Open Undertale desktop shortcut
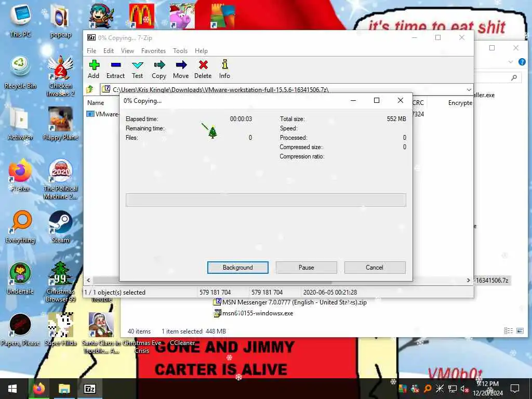The image size is (532, 399). pos(20,278)
